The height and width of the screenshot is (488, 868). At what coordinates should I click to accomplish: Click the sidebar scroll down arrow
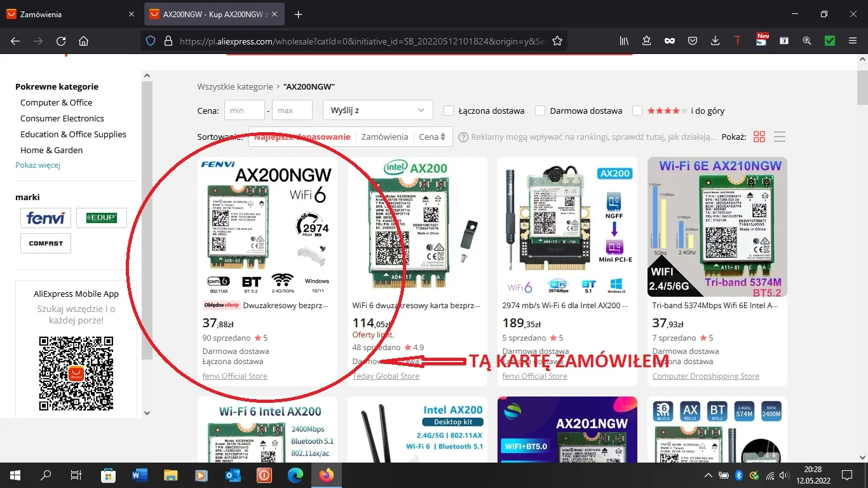click(x=147, y=413)
